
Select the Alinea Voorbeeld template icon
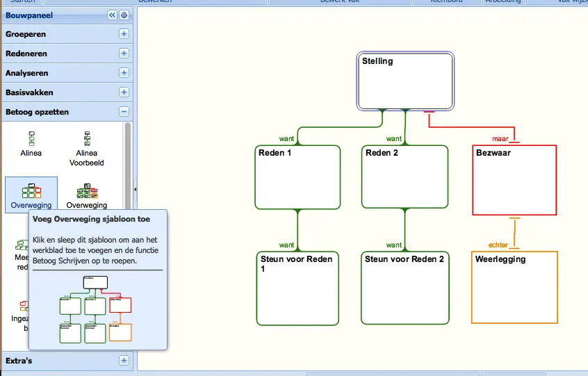(87, 138)
